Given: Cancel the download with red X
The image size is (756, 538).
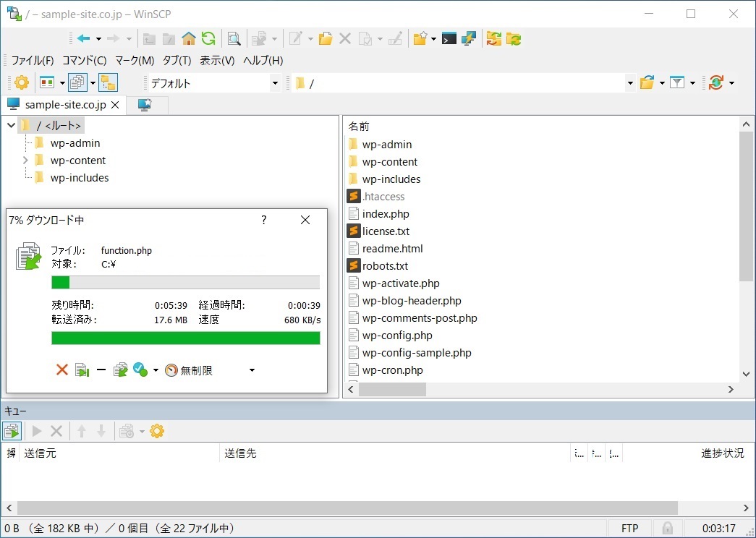Looking at the screenshot, I should [x=61, y=370].
